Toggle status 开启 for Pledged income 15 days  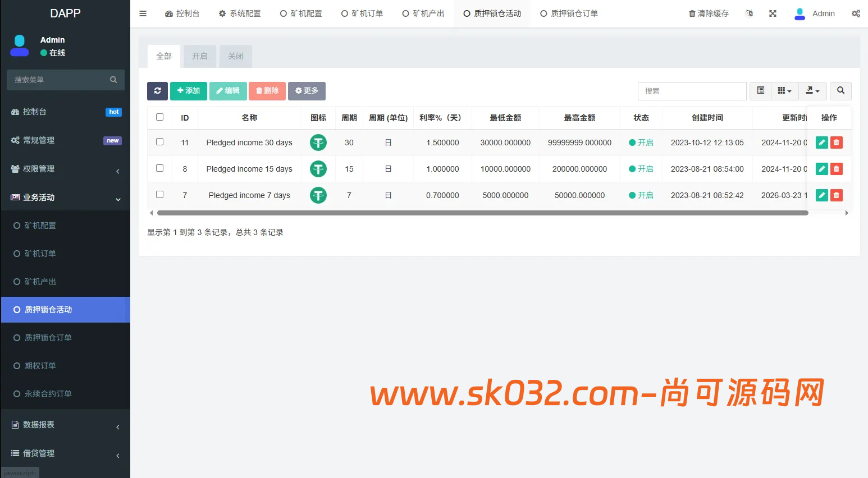(x=641, y=169)
